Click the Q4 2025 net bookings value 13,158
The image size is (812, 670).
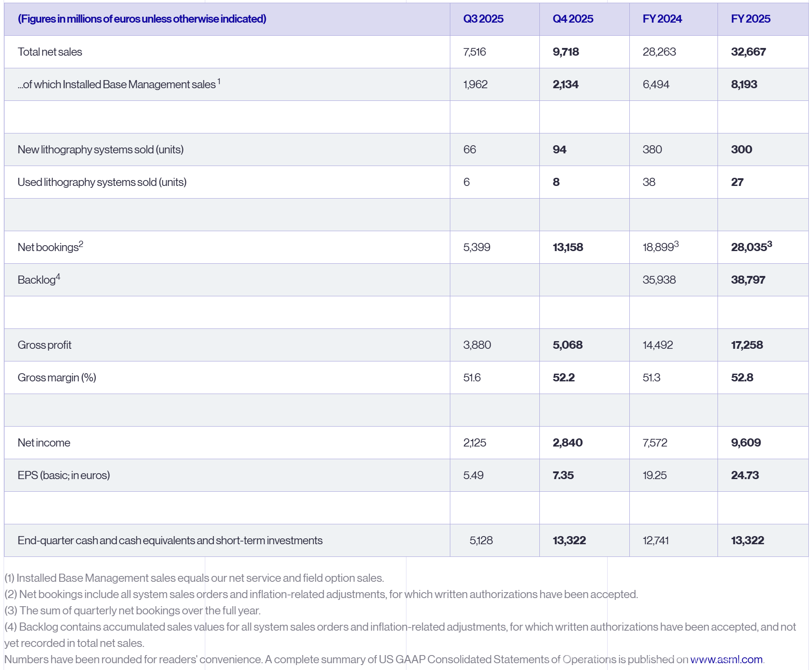pyautogui.click(x=567, y=247)
